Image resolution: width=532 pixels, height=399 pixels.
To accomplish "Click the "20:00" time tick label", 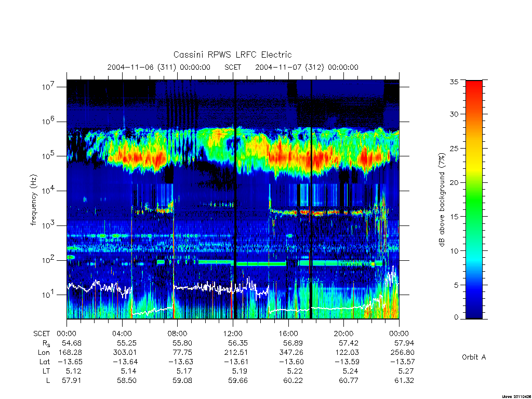I will click(344, 334).
